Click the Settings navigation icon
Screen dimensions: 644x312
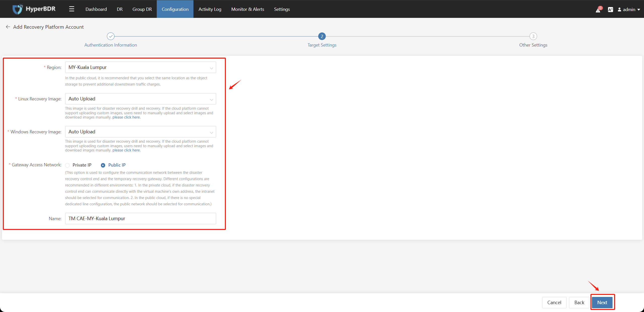(x=282, y=9)
